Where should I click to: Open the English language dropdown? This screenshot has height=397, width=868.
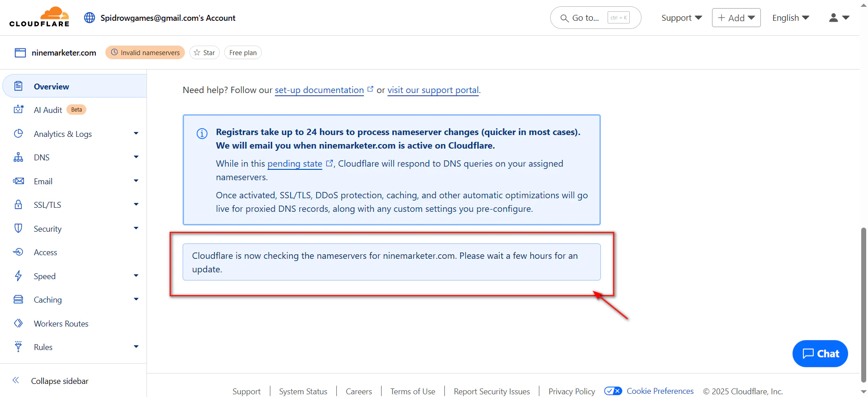[791, 18]
